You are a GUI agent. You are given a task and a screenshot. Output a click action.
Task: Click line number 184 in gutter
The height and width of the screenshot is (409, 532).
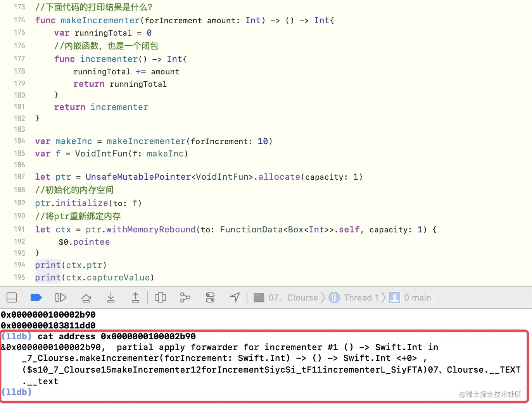pyautogui.click(x=19, y=141)
